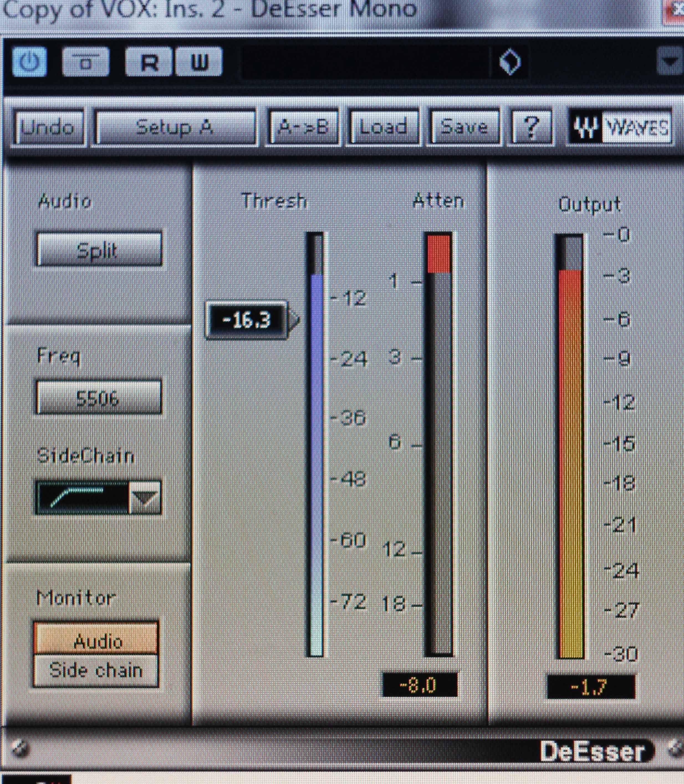Open the SideChain filter type dropdown arrow

click(145, 498)
